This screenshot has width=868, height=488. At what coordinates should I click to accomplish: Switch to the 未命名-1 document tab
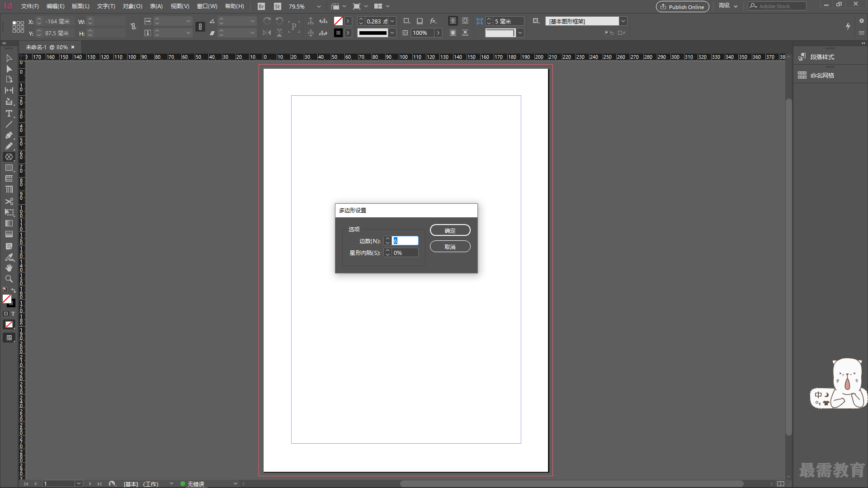(47, 47)
